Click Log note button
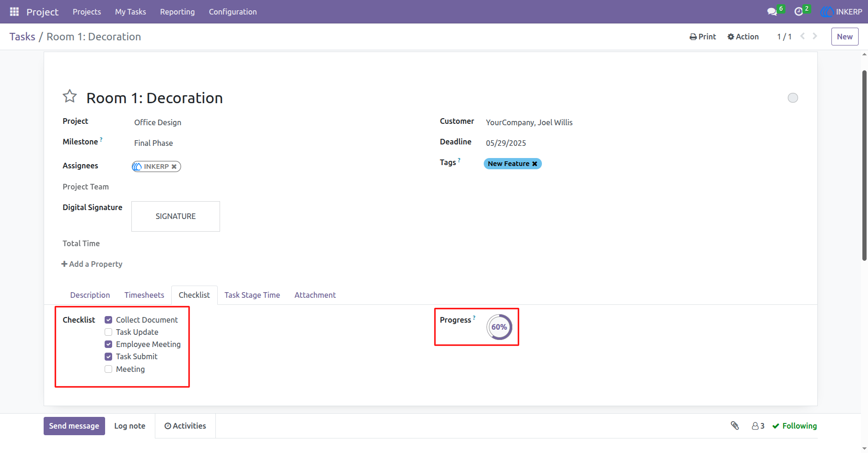 pos(130,426)
